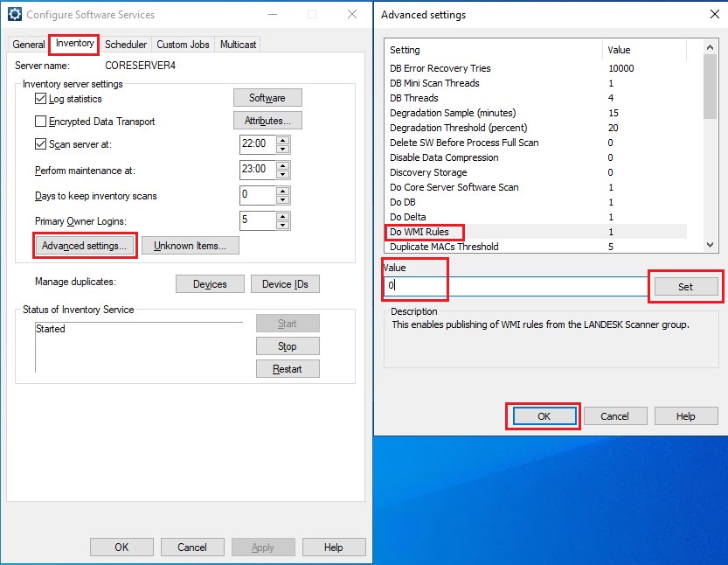Open the General tab
Viewport: 728px width, 565px height.
pyautogui.click(x=29, y=45)
